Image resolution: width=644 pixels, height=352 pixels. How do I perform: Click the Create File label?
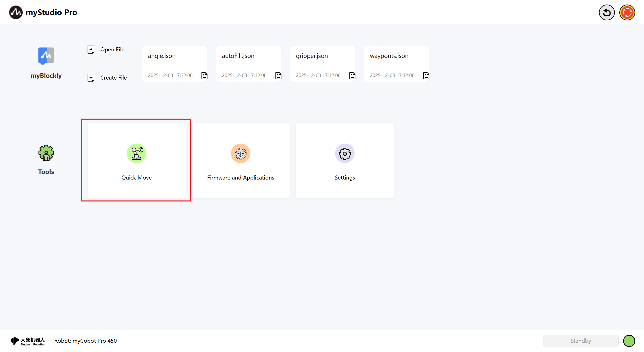click(113, 78)
